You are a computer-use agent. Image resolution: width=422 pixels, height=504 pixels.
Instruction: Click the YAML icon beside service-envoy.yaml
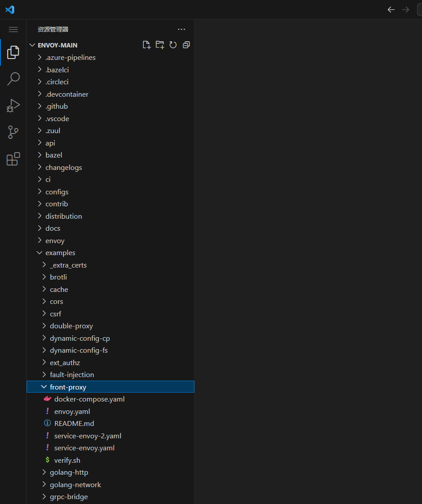coord(47,448)
